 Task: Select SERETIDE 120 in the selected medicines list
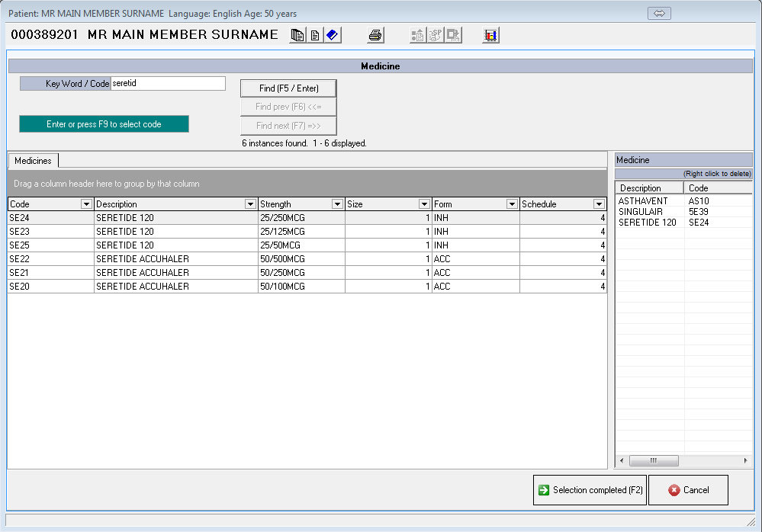648,223
